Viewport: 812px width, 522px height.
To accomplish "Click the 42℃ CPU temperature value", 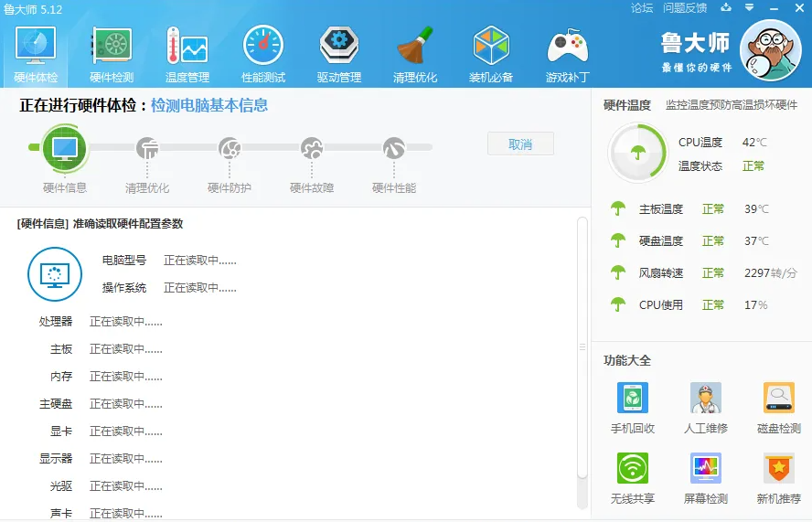I will 754,142.
